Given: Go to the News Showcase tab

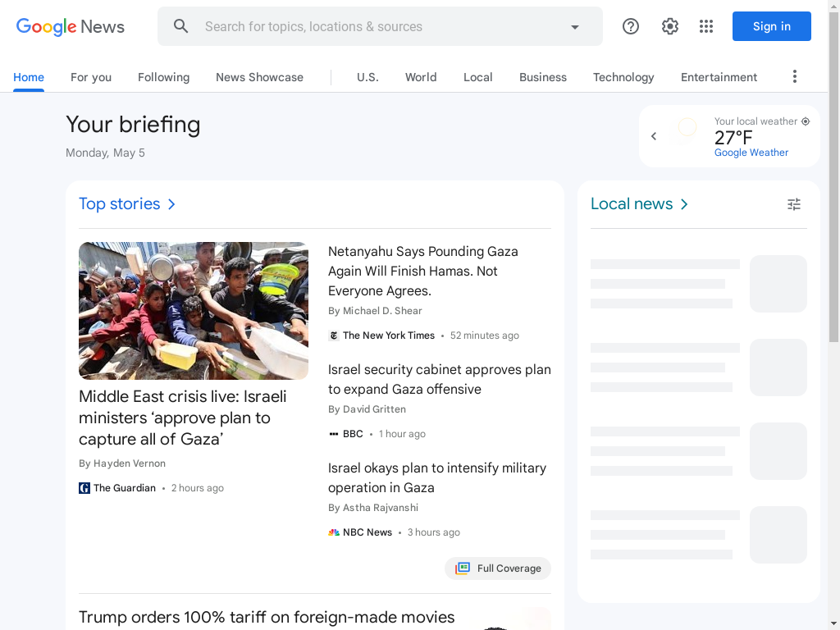Looking at the screenshot, I should pos(259,77).
